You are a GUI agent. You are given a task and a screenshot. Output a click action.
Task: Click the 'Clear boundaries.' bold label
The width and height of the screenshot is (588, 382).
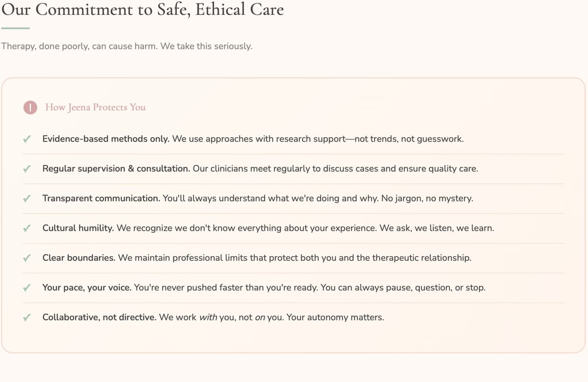(79, 258)
